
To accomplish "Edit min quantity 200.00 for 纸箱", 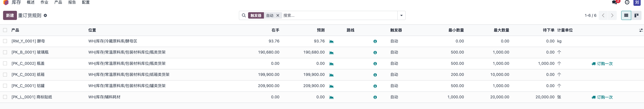I will 457,75.
